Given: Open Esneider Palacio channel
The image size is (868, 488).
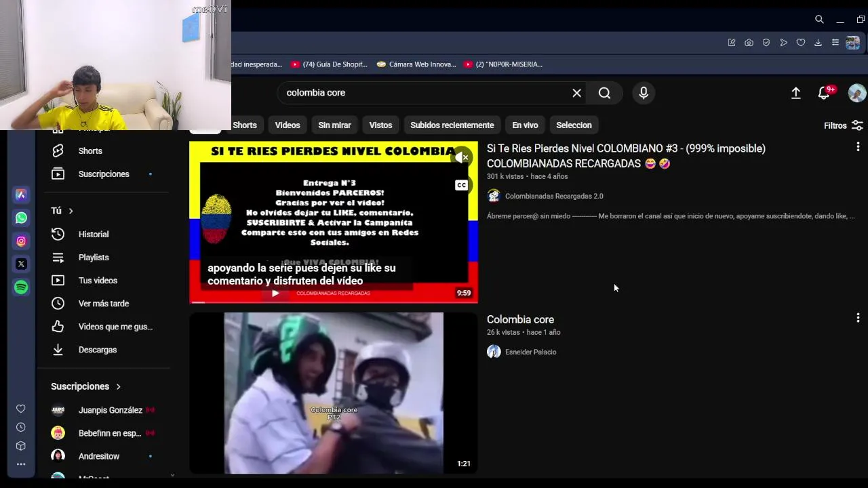Looking at the screenshot, I should [531, 352].
